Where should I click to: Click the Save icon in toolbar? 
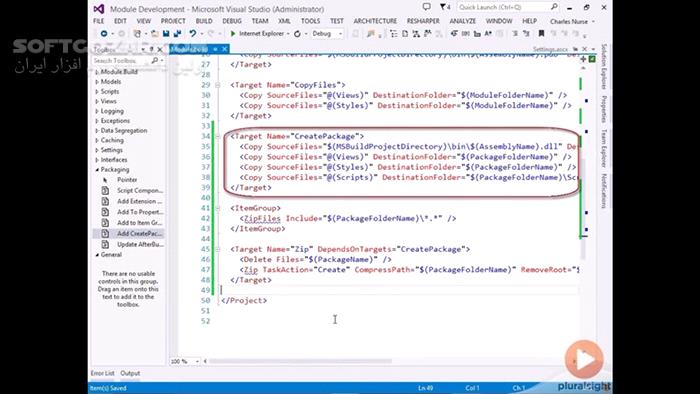tap(166, 33)
